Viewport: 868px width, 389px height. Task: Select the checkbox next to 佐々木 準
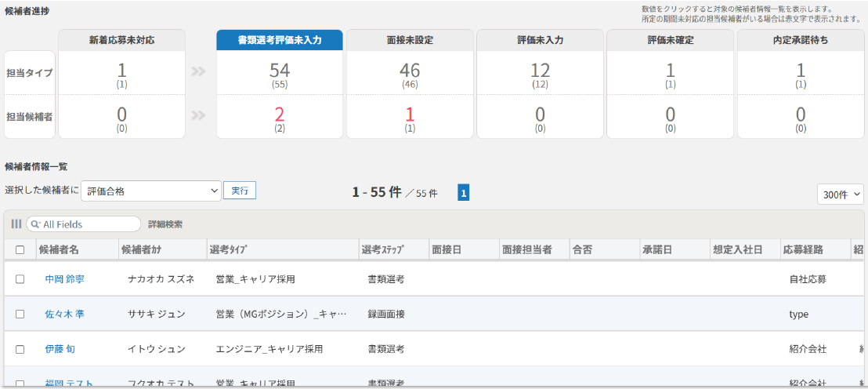coord(20,314)
